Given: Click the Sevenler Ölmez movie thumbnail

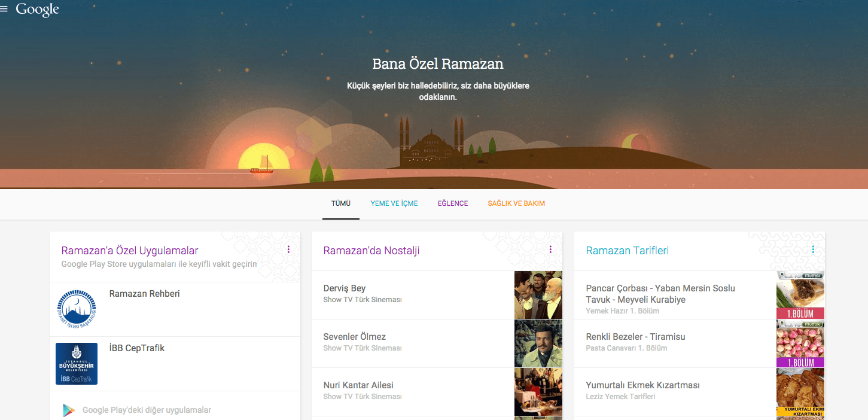Looking at the screenshot, I should pos(538,343).
